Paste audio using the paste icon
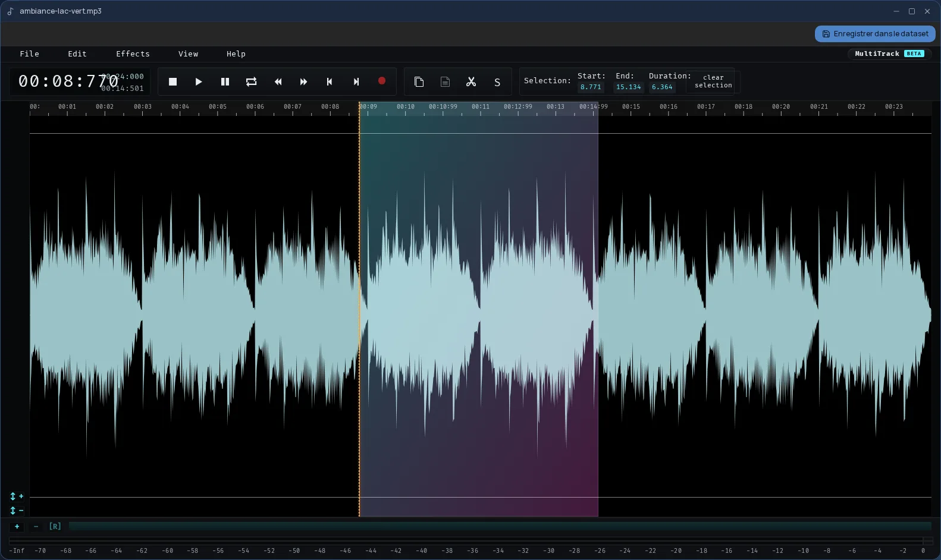The height and width of the screenshot is (560, 941). [445, 81]
